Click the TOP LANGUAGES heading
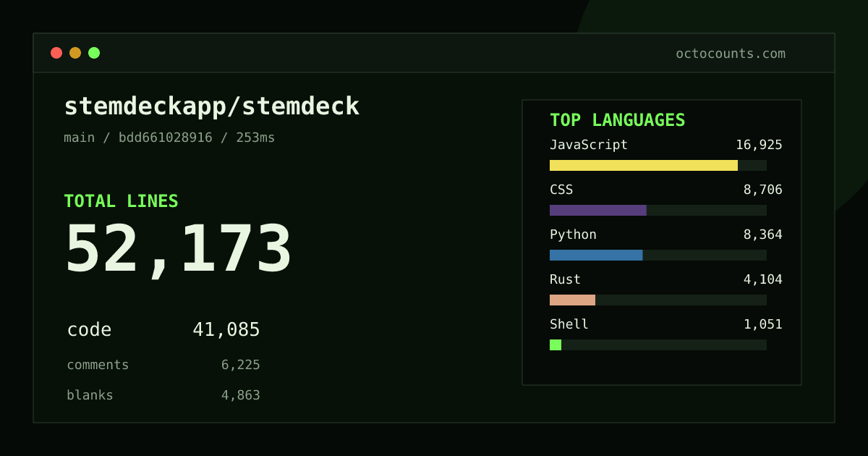This screenshot has width=868, height=456. (x=618, y=120)
